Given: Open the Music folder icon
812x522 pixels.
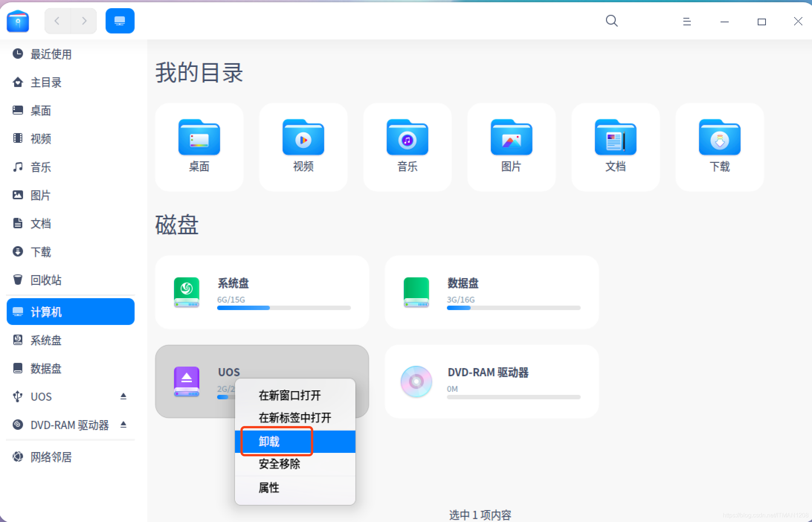Looking at the screenshot, I should pyautogui.click(x=407, y=138).
